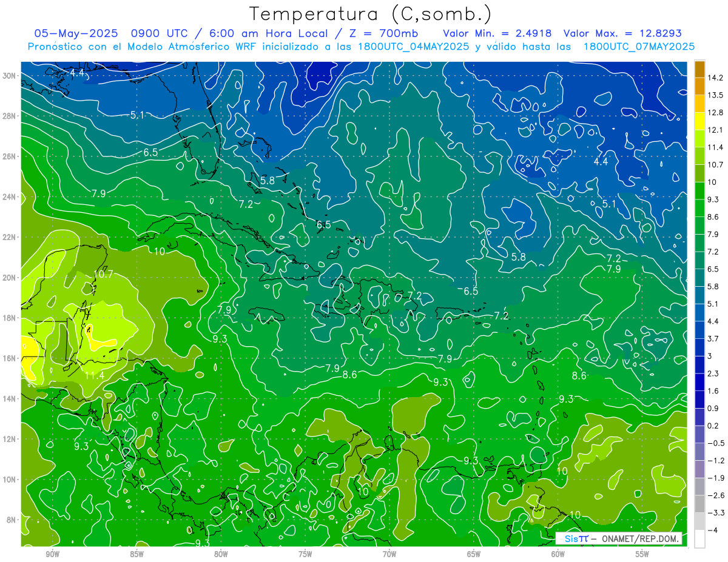Click the "8N" latitude axis label

12,520
